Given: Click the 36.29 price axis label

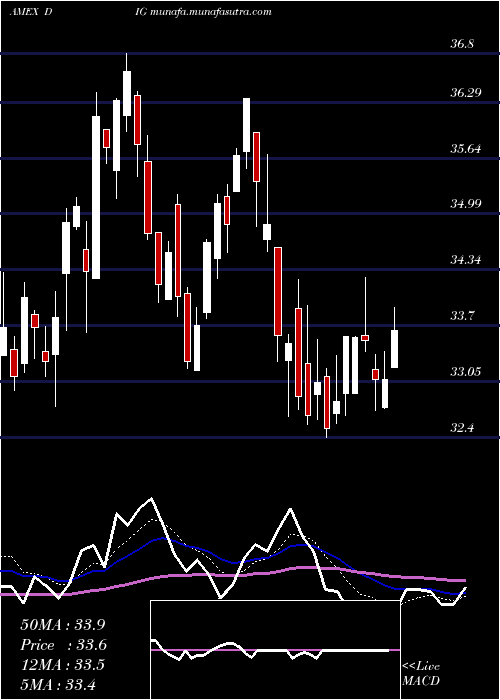Looking at the screenshot, I should [467, 93].
